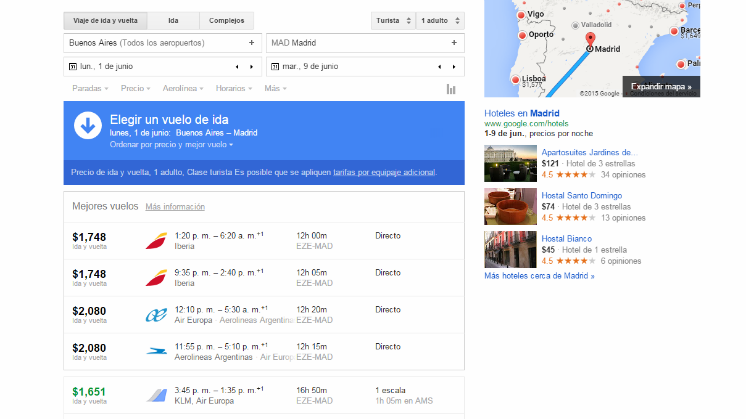This screenshot has height=419, width=746.
Task: Click the $2,080 price of the 12h 20m flight
Action: click(89, 312)
